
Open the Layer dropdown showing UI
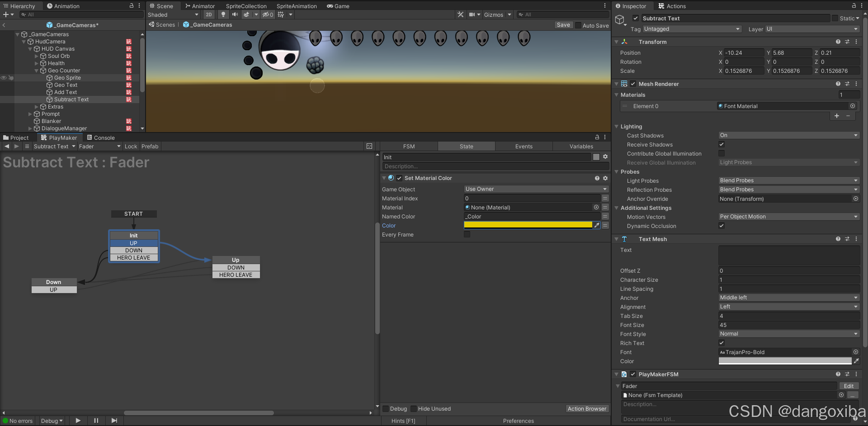812,29
